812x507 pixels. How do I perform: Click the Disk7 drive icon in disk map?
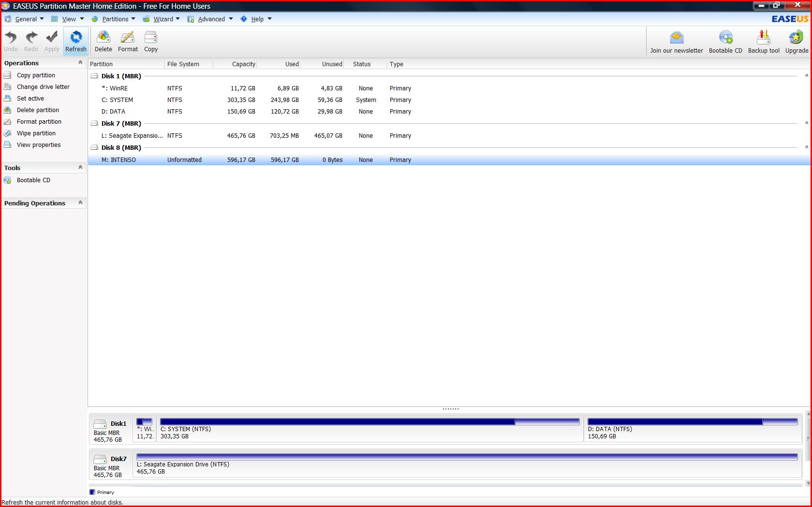pos(100,459)
